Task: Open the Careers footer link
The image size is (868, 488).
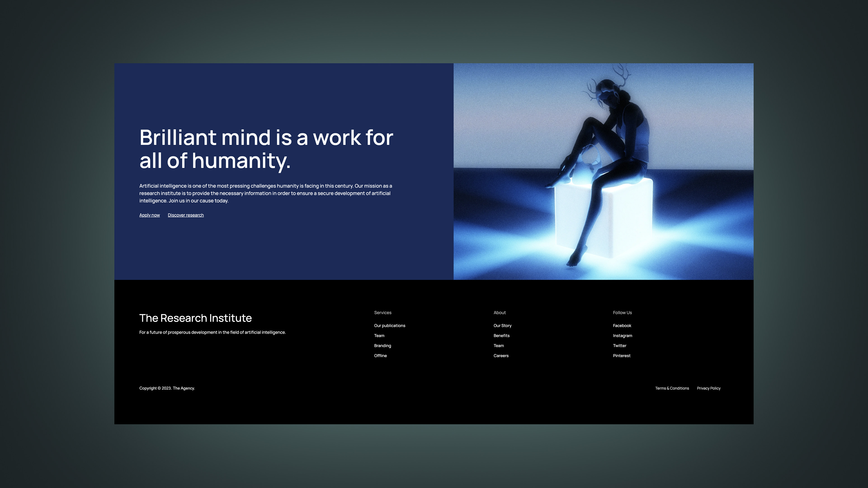Action: 501,356
